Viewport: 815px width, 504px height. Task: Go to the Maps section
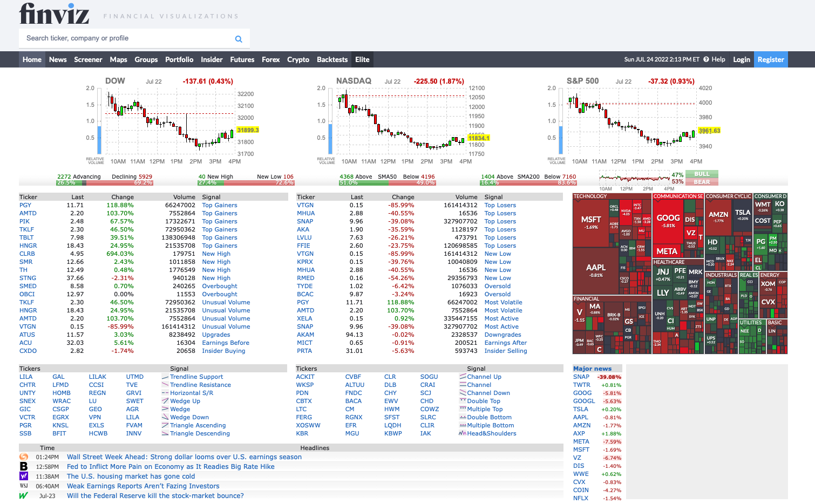click(118, 59)
